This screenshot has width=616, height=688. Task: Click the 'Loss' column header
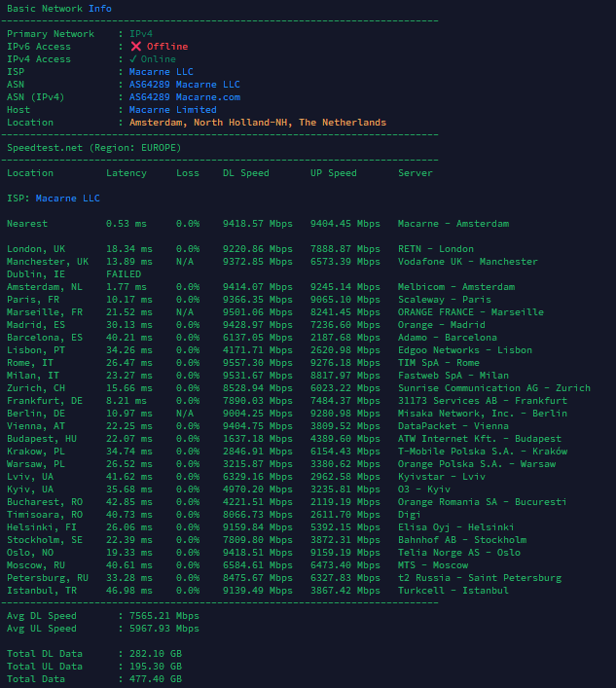click(188, 173)
